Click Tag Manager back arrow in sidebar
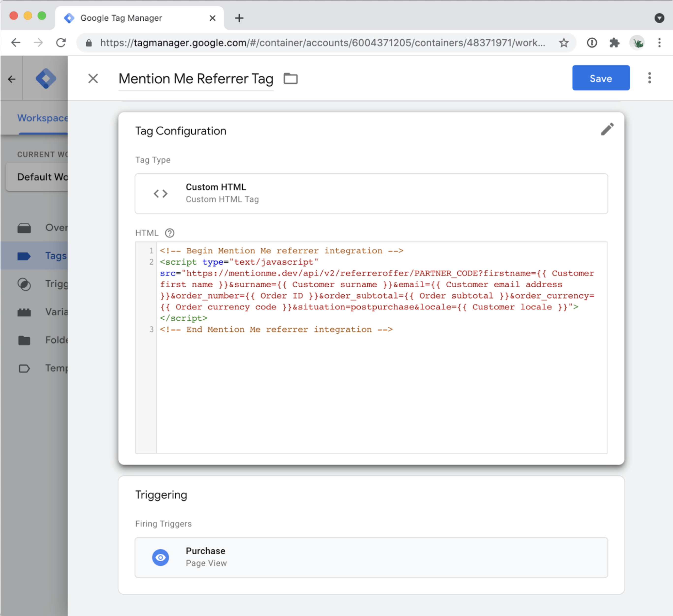Viewport: 673px width, 616px height. pos(12,79)
